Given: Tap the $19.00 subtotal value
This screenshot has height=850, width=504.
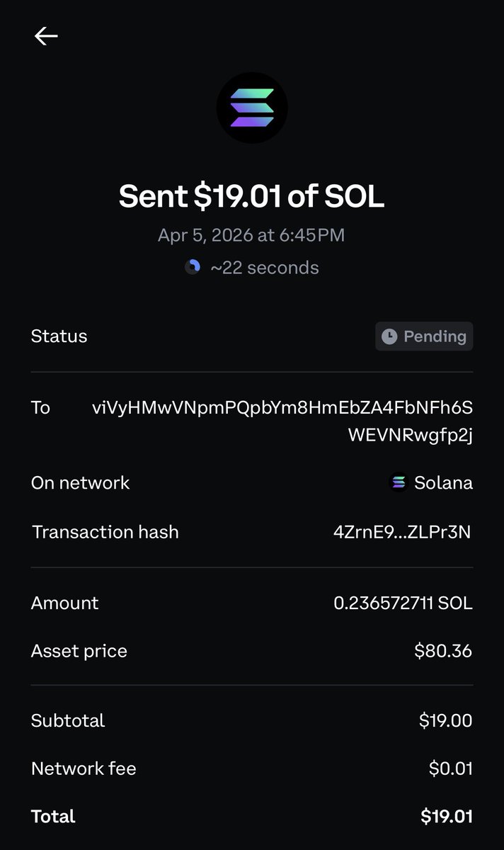Looking at the screenshot, I should tap(445, 720).
